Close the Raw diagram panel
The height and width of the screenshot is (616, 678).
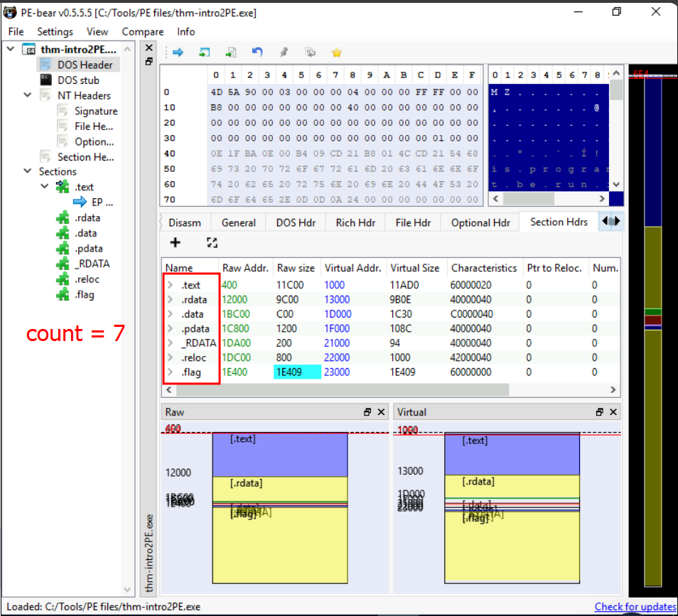tap(381, 412)
